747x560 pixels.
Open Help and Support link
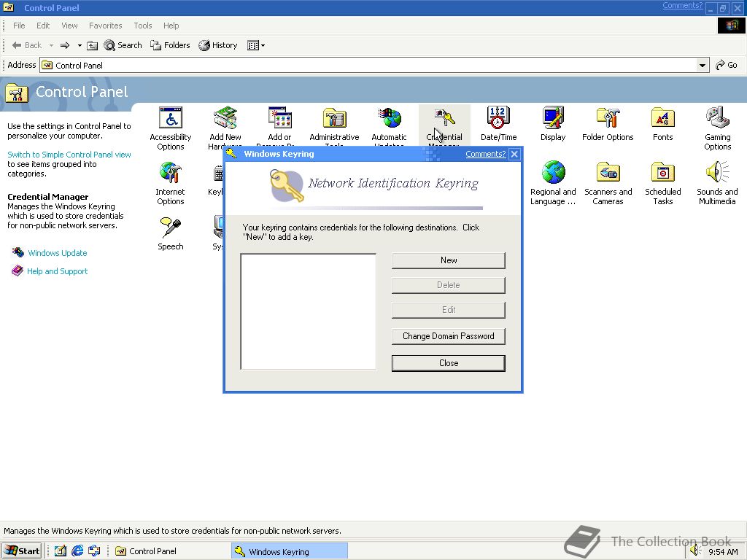pyautogui.click(x=57, y=271)
